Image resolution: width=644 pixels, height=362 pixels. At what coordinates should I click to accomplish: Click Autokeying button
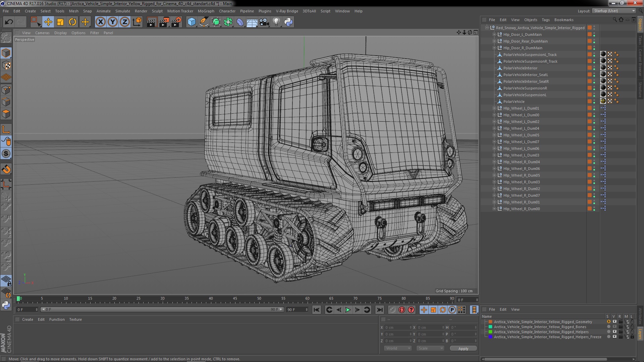coord(401,310)
